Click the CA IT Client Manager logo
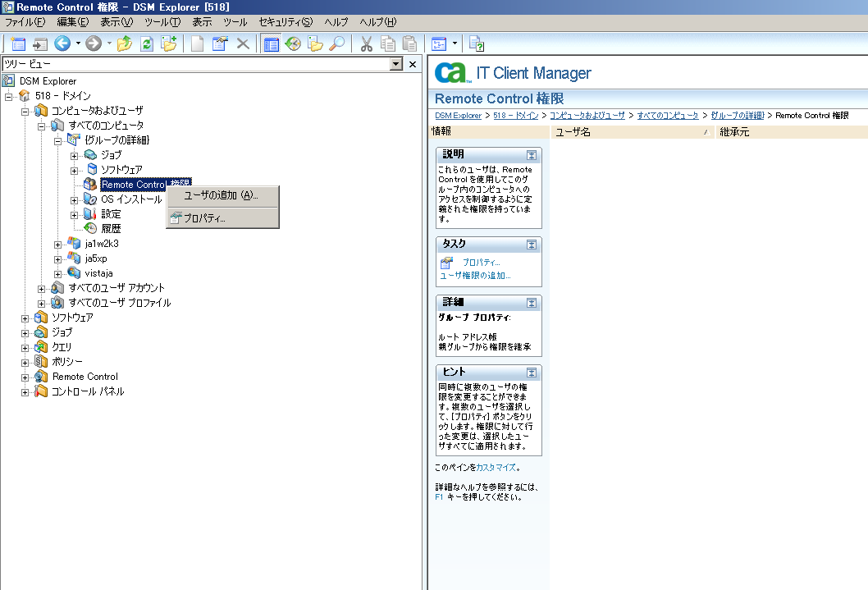This screenshot has height=590, width=868. click(x=513, y=73)
